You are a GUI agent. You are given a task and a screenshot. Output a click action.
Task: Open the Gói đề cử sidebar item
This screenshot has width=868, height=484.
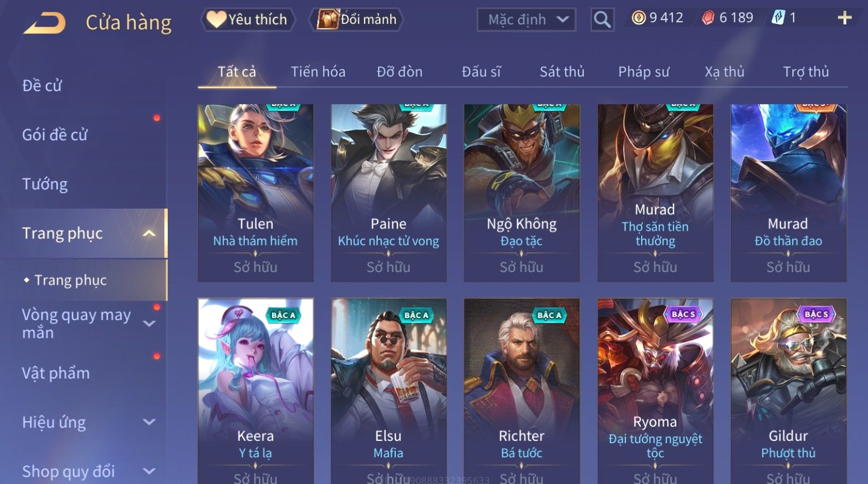[55, 135]
